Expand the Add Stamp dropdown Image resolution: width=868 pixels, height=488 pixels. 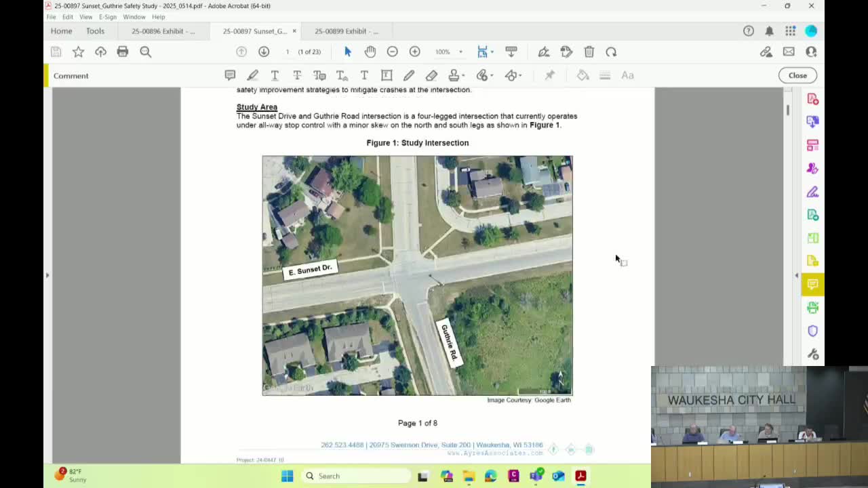coord(464,75)
